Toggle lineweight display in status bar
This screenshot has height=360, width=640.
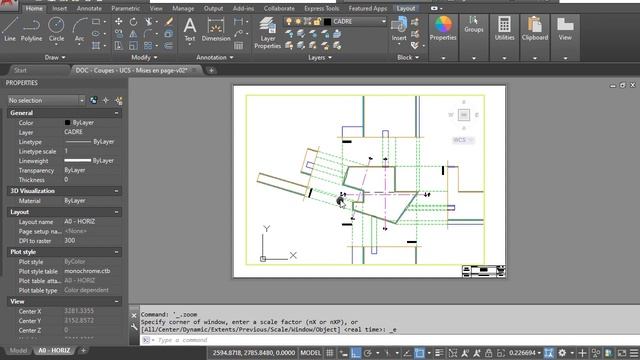[439, 353]
